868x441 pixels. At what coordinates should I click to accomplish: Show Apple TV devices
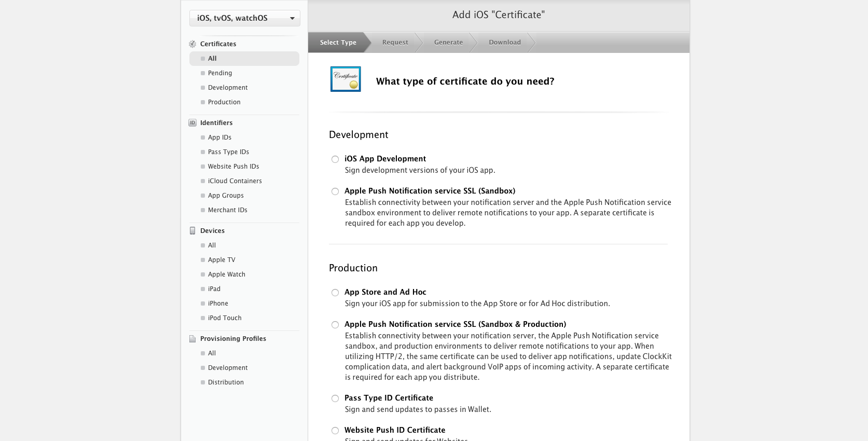(222, 260)
